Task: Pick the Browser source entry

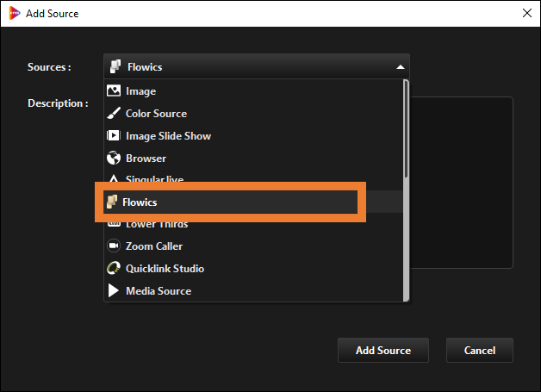Action: [253, 158]
